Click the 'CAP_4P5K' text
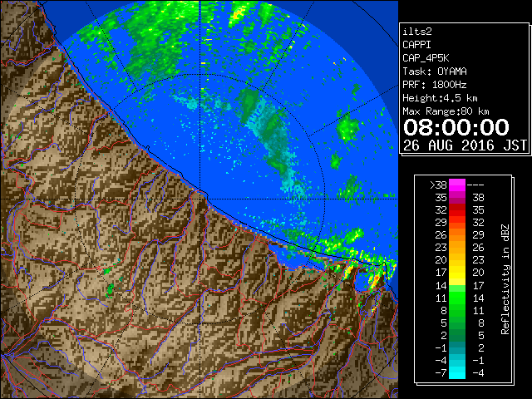532x399 pixels. pyautogui.click(x=426, y=58)
